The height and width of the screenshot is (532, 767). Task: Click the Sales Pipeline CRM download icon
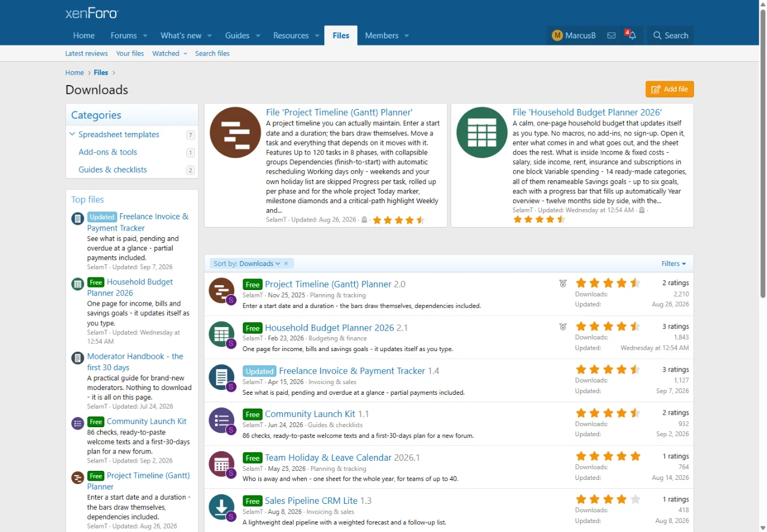pyautogui.click(x=221, y=507)
